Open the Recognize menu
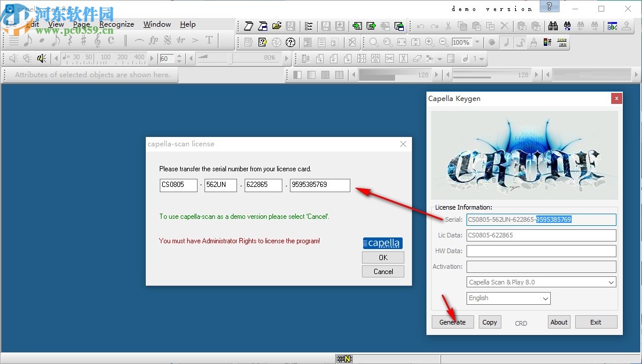The image size is (642, 364). [116, 24]
